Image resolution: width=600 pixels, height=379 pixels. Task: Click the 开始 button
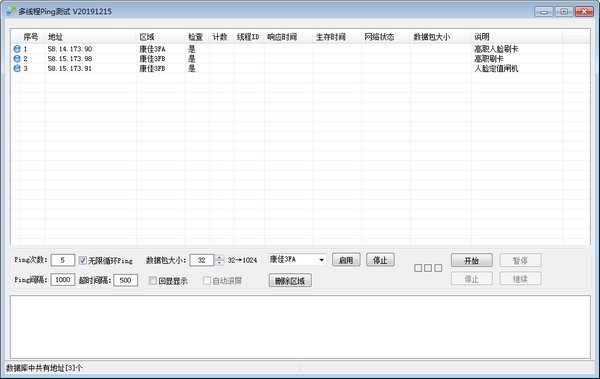pyautogui.click(x=472, y=260)
